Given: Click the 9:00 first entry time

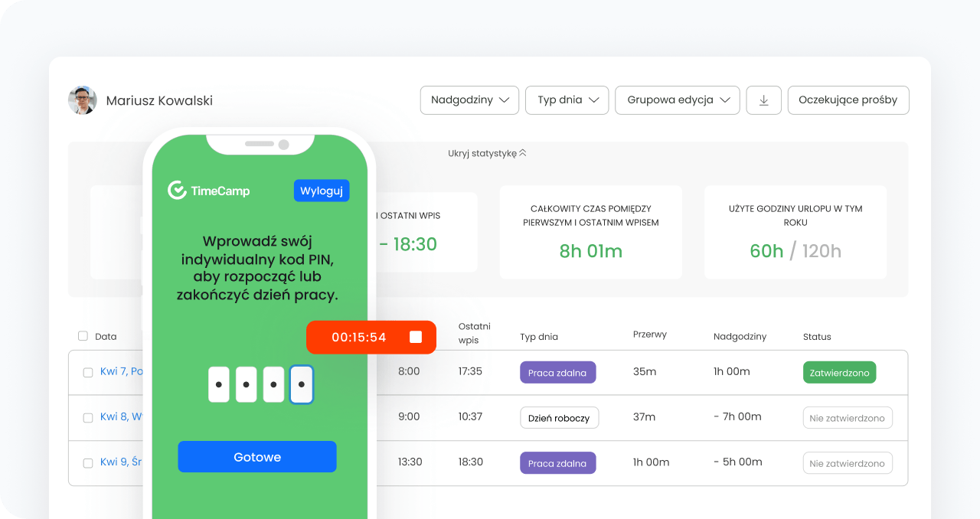Looking at the screenshot, I should coord(409,416).
